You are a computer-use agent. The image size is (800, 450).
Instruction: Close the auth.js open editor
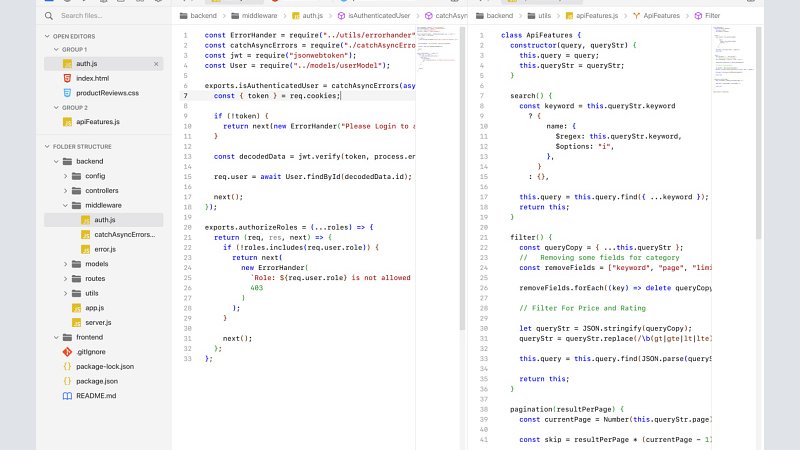[x=156, y=64]
